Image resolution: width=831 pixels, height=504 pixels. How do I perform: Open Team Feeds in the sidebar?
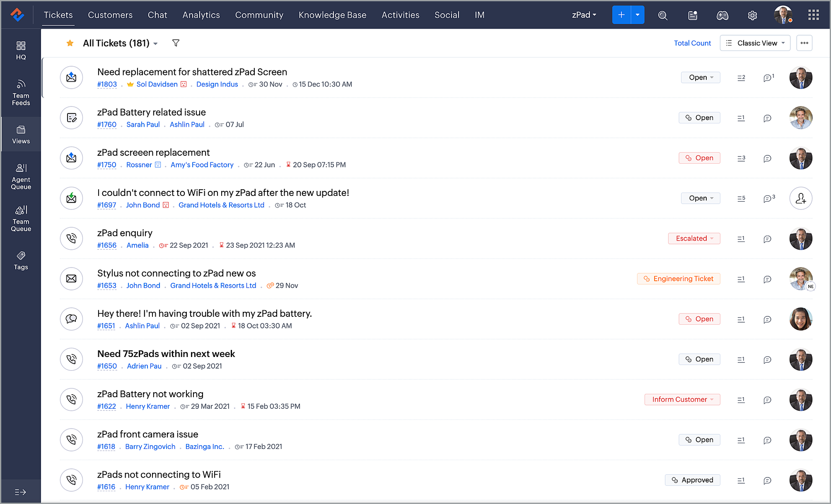click(21, 92)
